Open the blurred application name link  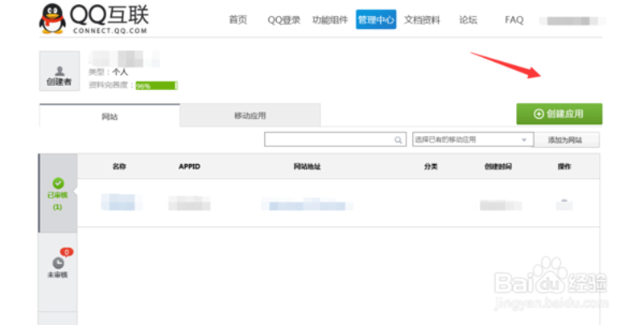pos(122,202)
